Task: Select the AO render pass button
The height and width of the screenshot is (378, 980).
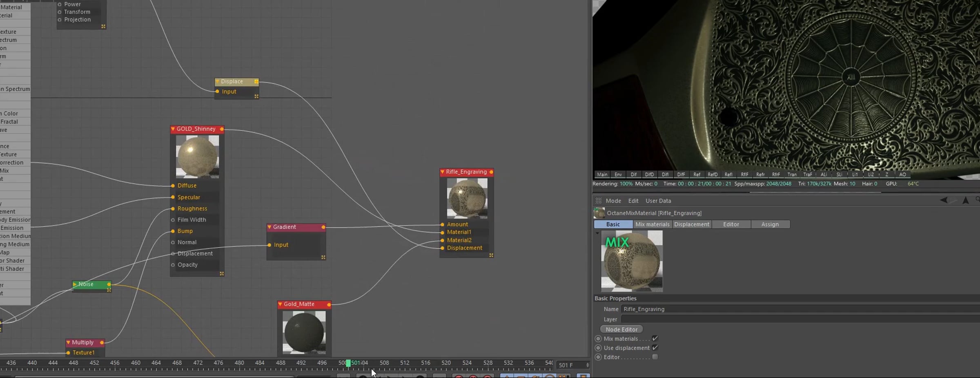Action: [x=902, y=174]
